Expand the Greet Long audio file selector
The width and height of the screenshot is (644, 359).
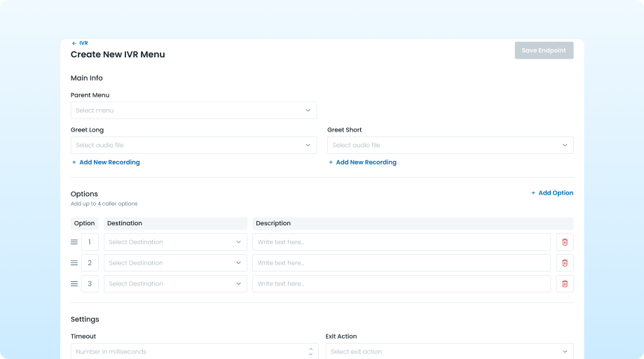click(193, 146)
